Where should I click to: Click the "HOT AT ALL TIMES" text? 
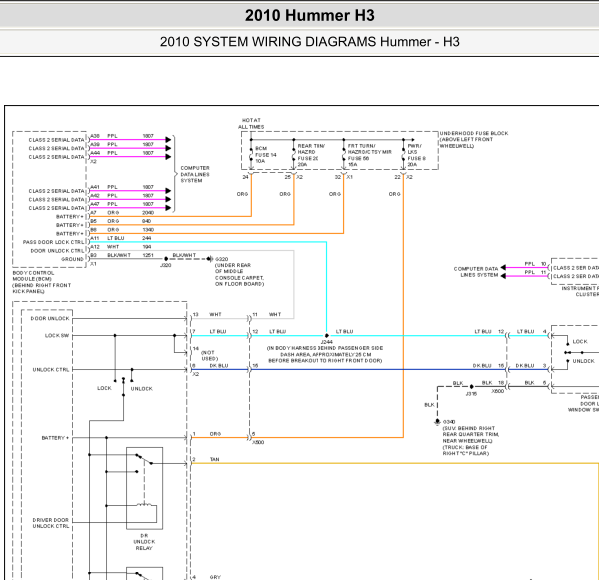click(x=251, y=123)
